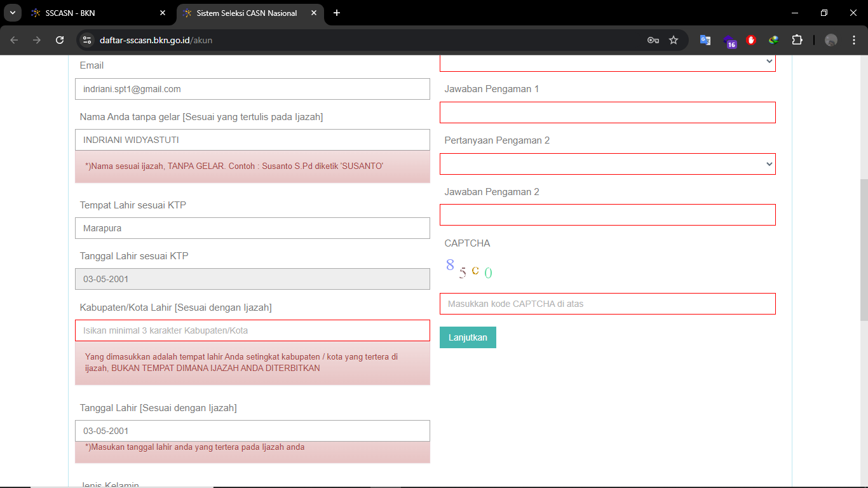Reload the page with the refresh icon

(60, 40)
